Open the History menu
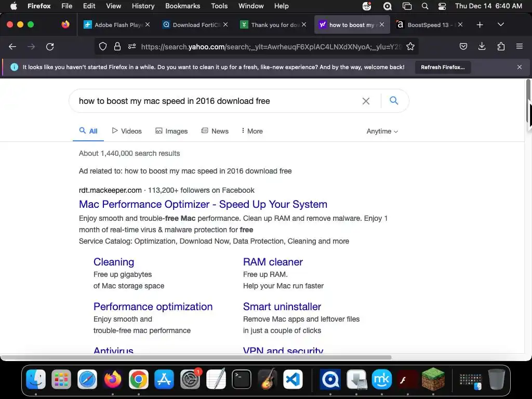Viewport: 532px width, 399px height. pyautogui.click(x=143, y=6)
